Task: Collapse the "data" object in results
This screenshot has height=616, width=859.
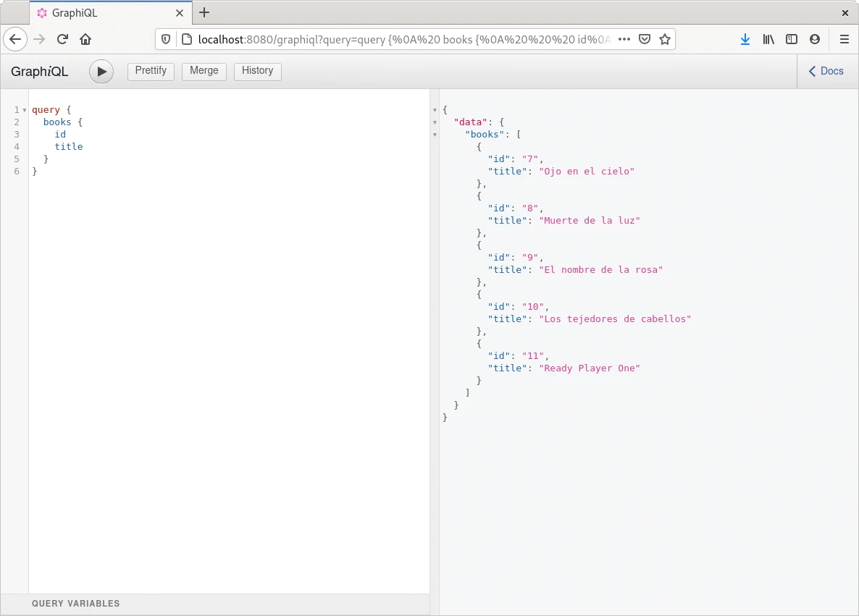Action: [x=435, y=122]
